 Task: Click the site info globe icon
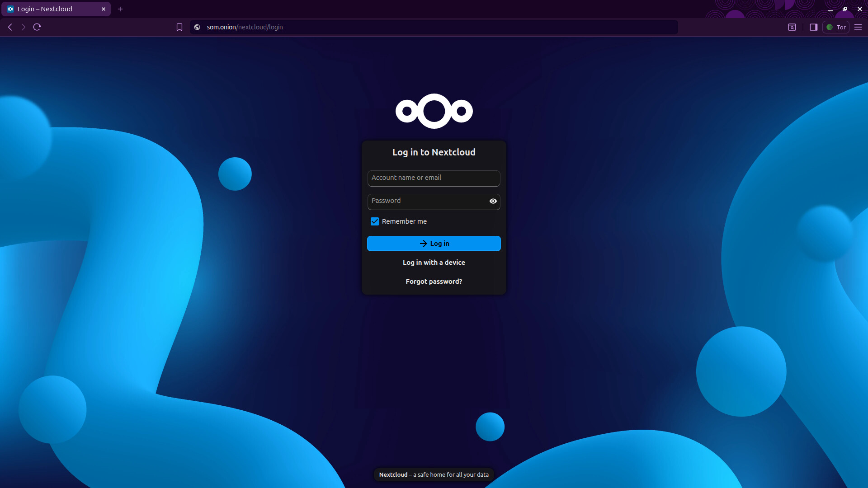click(x=197, y=27)
